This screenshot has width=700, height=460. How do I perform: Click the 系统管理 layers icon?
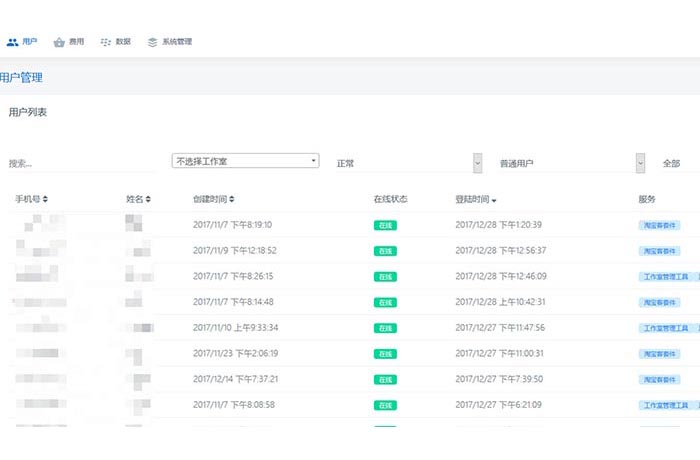click(x=152, y=42)
